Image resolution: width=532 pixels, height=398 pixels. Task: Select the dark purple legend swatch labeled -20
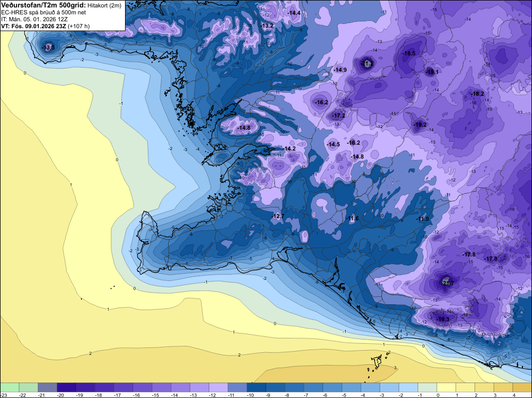click(x=66, y=387)
